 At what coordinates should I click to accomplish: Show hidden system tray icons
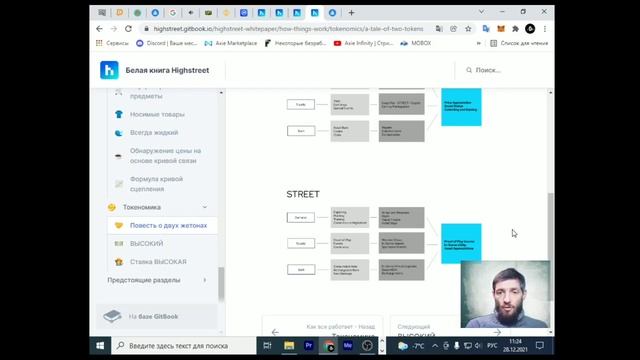435,346
